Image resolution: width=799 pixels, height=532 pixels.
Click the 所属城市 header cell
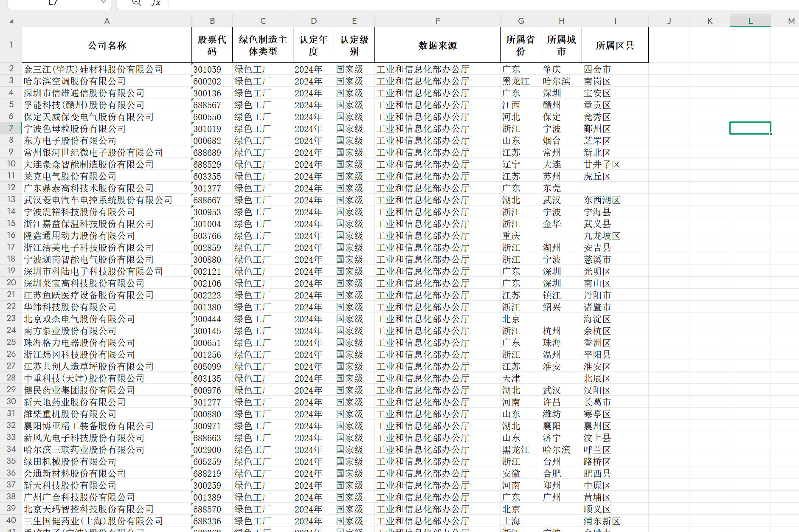click(561, 45)
